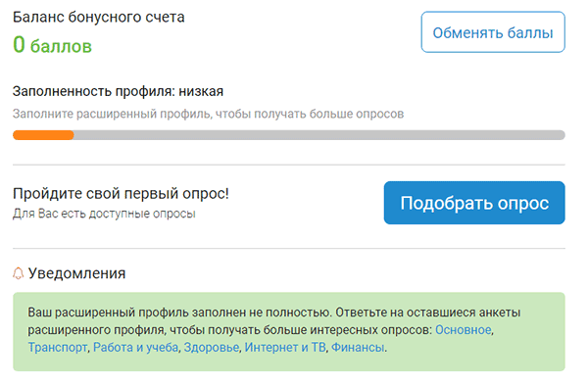Viewport: 588px width, 385px height.
Task: Click the Заполните расширенный профиль hint text
Action: 208,114
